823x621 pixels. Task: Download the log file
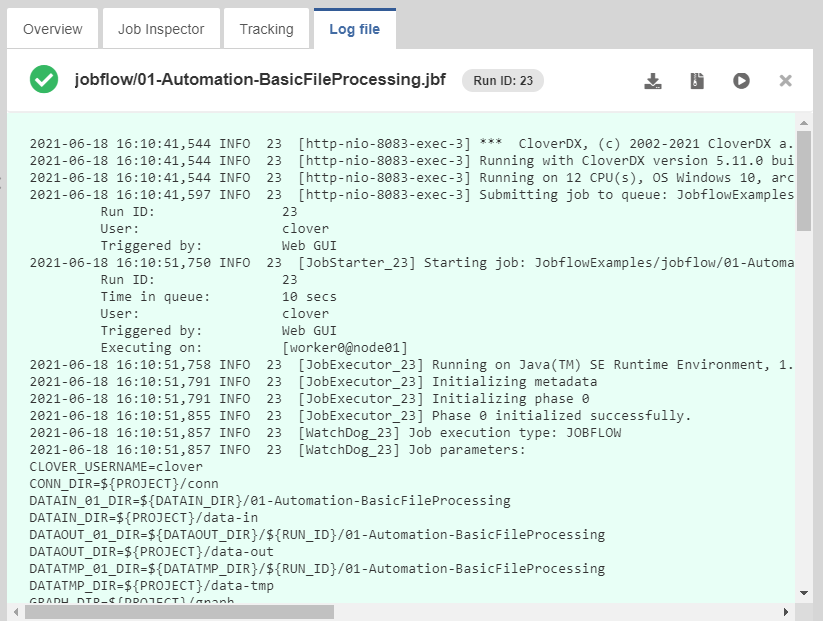coord(653,81)
